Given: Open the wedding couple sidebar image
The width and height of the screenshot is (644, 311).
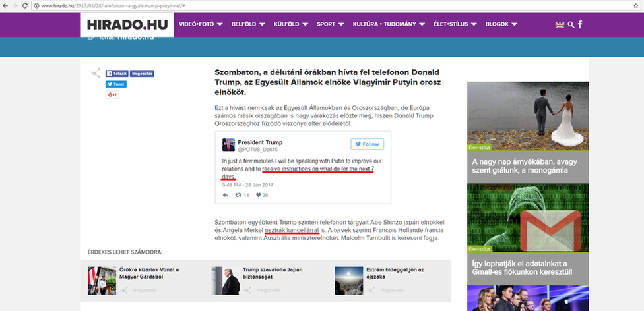Looking at the screenshot, I should 528,116.
